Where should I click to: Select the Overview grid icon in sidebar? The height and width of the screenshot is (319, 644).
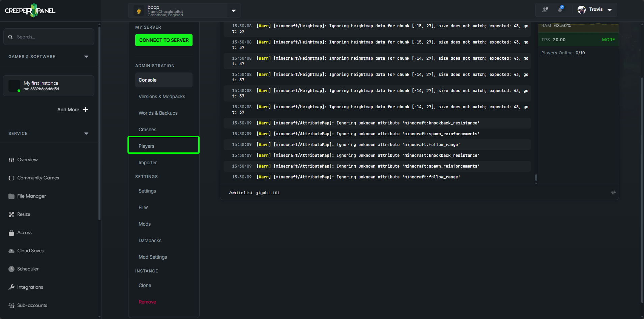tap(11, 159)
